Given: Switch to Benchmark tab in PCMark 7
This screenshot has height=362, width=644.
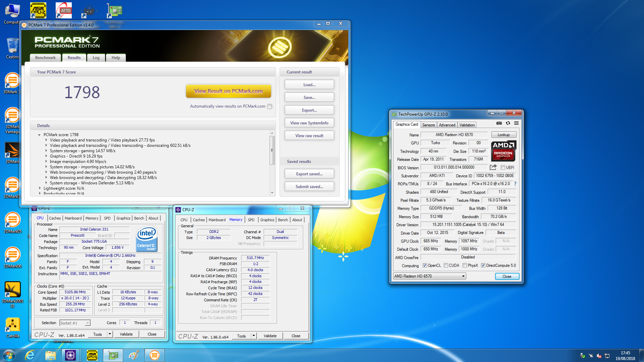Looking at the screenshot, I should 45,58.
